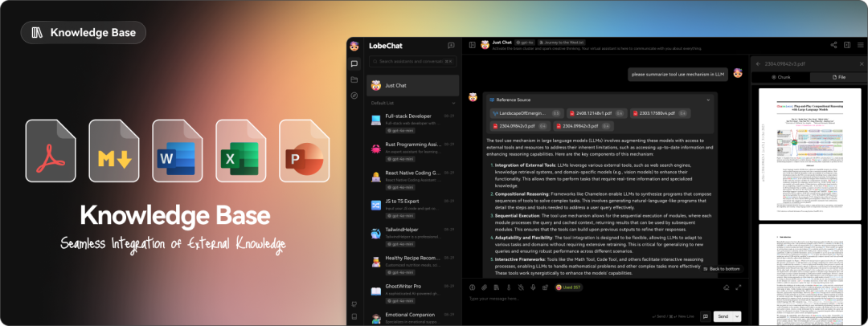
Task: Click the Journey to the West.txt tag
Action: click(x=561, y=42)
